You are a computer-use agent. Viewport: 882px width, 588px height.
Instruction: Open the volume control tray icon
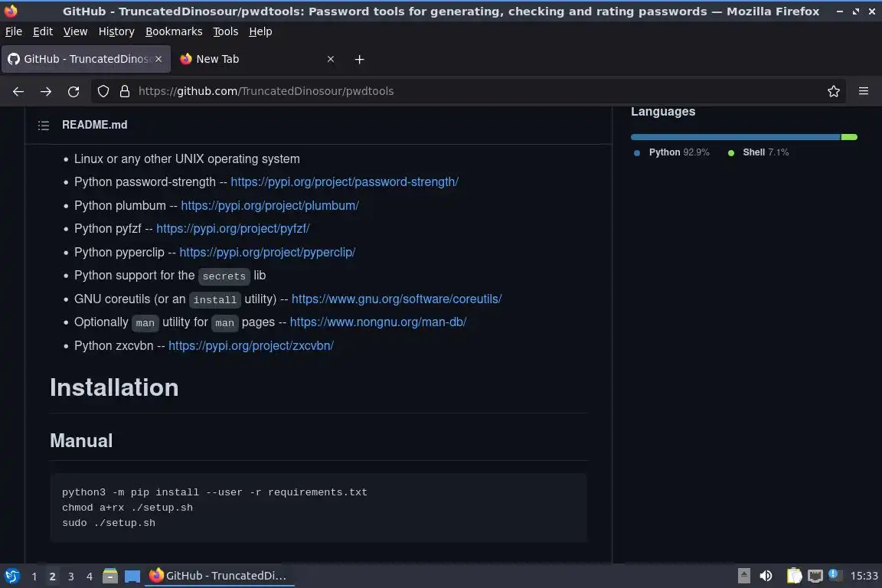766,576
